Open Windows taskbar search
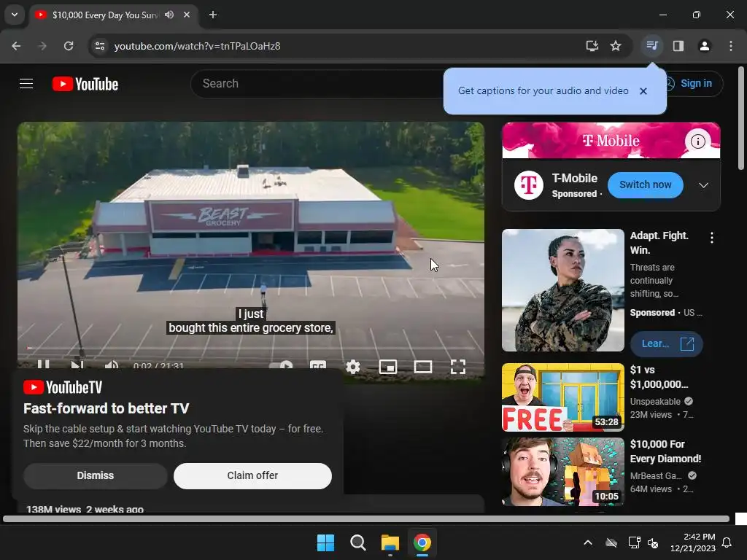This screenshot has width=747, height=560. pyautogui.click(x=357, y=542)
